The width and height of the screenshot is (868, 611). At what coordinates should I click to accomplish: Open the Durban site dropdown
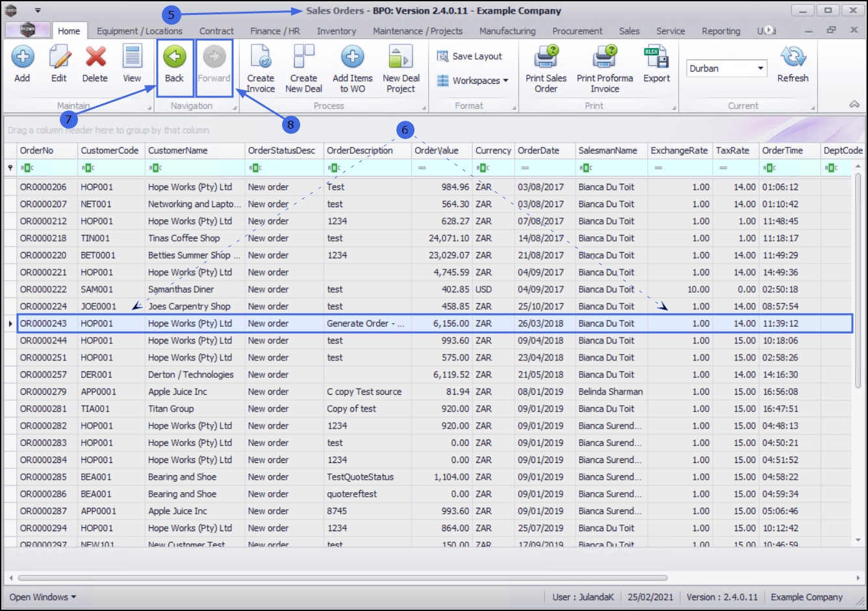pyautogui.click(x=760, y=68)
